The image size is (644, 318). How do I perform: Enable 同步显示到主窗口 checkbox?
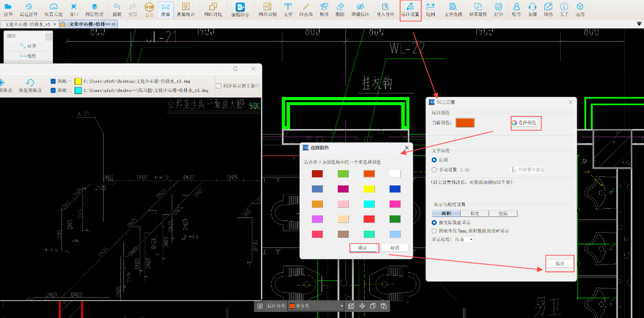pyautogui.click(x=219, y=86)
